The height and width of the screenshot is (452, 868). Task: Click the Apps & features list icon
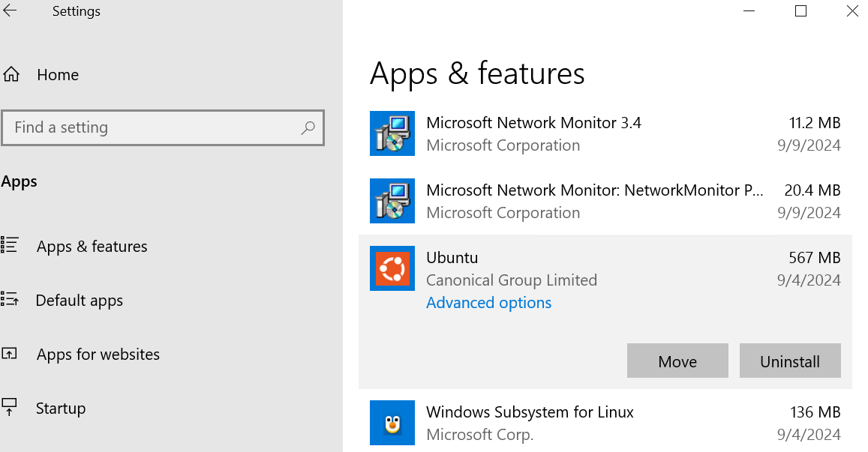[10, 244]
